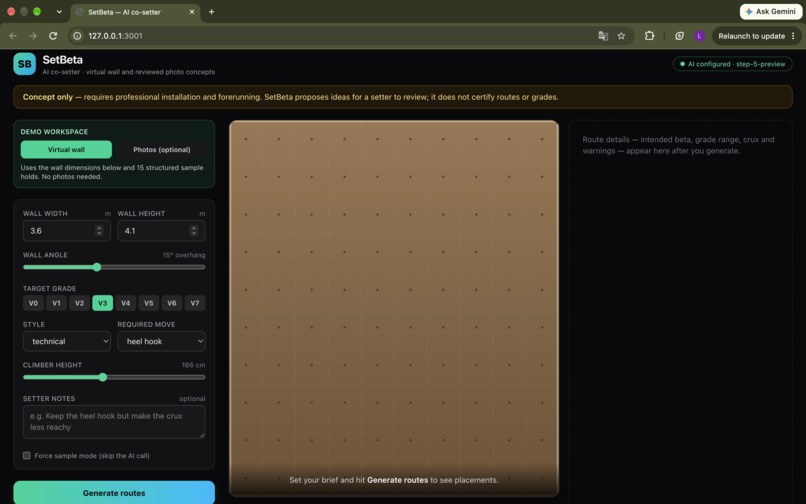Click the SetBeta SB logo icon
The image size is (806, 504).
point(25,64)
